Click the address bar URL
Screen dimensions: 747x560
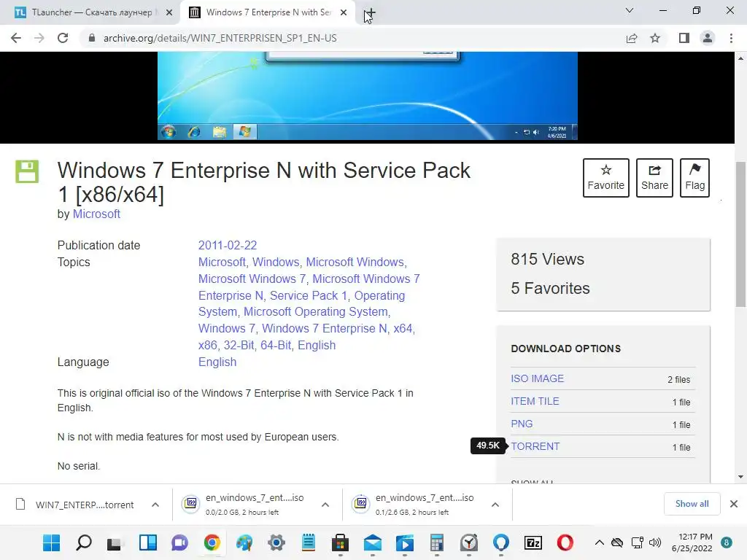pos(220,38)
